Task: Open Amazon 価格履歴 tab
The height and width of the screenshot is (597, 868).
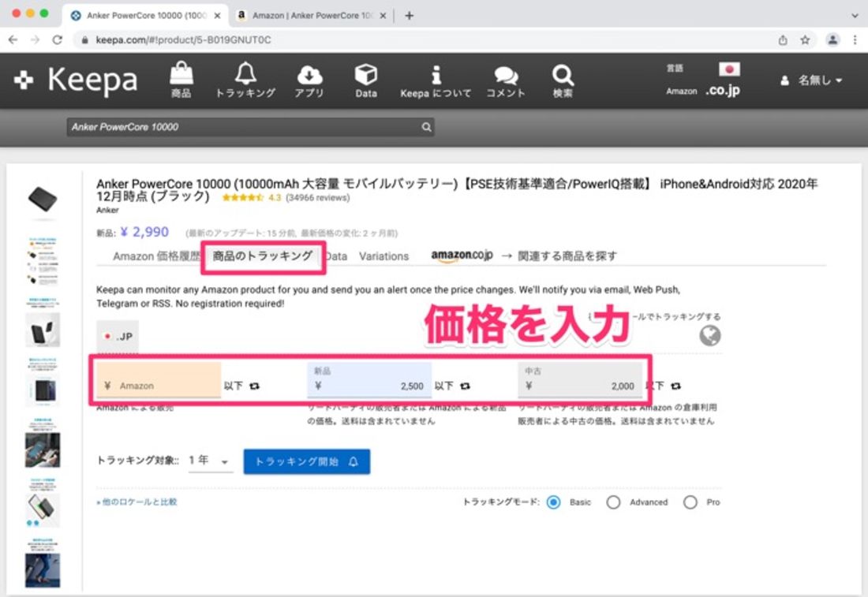Action: pyautogui.click(x=157, y=256)
